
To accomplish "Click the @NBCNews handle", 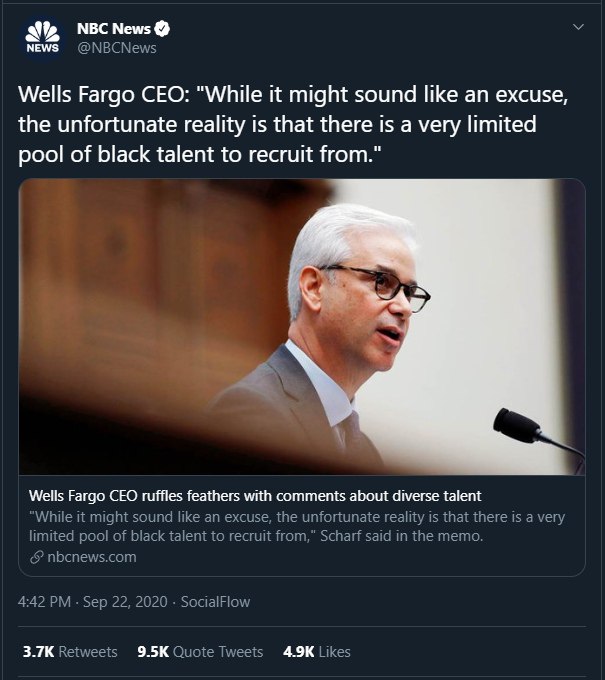I will [x=116, y=48].
